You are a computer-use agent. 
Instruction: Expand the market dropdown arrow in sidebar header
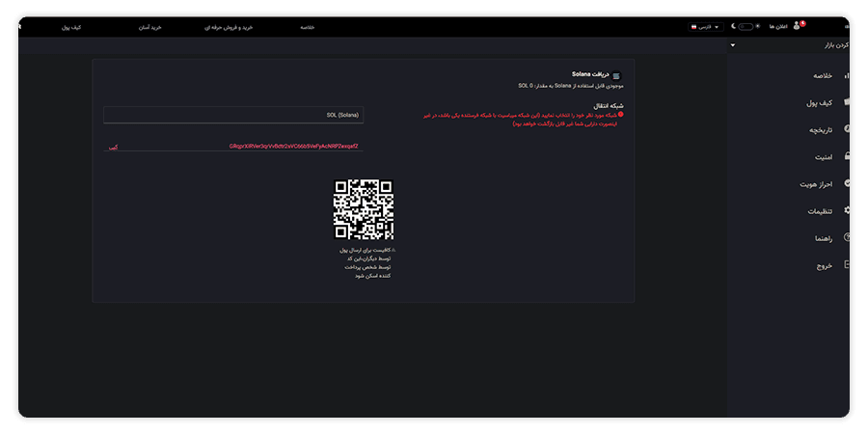click(x=733, y=45)
